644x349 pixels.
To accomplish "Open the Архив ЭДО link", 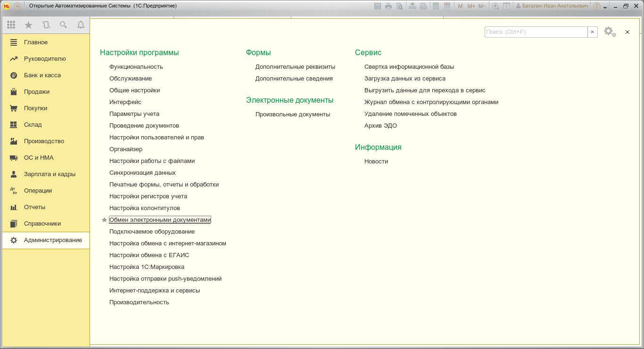I will click(380, 126).
